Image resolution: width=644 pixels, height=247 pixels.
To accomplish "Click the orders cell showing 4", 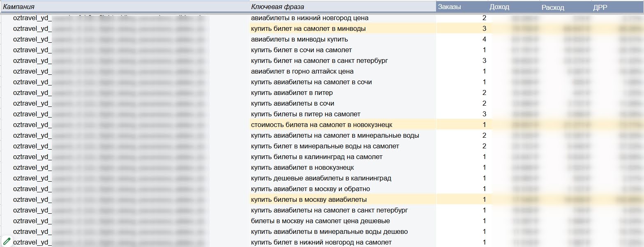I will [x=484, y=39].
